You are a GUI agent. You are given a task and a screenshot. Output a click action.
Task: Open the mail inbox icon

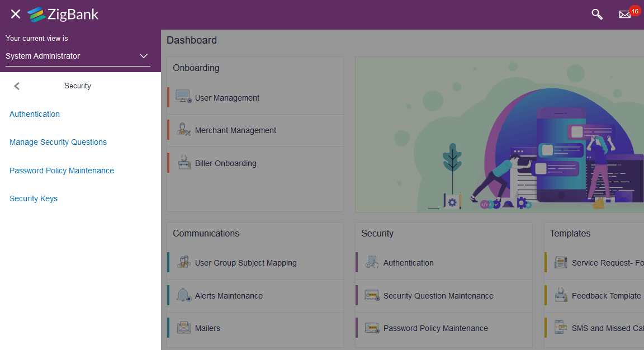(624, 15)
